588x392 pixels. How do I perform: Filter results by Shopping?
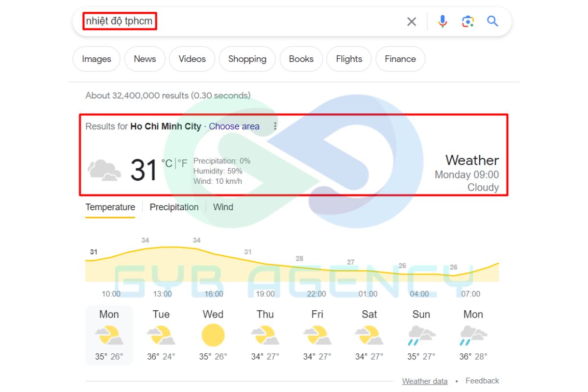247,59
